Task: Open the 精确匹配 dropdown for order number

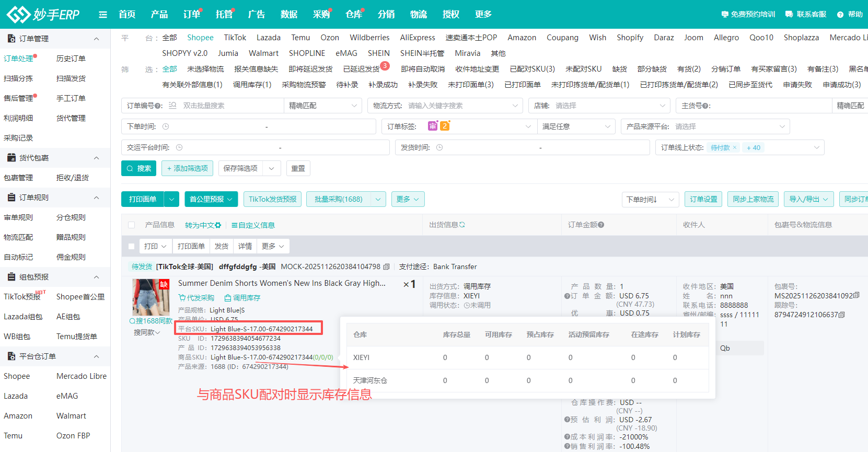Action: pyautogui.click(x=323, y=106)
